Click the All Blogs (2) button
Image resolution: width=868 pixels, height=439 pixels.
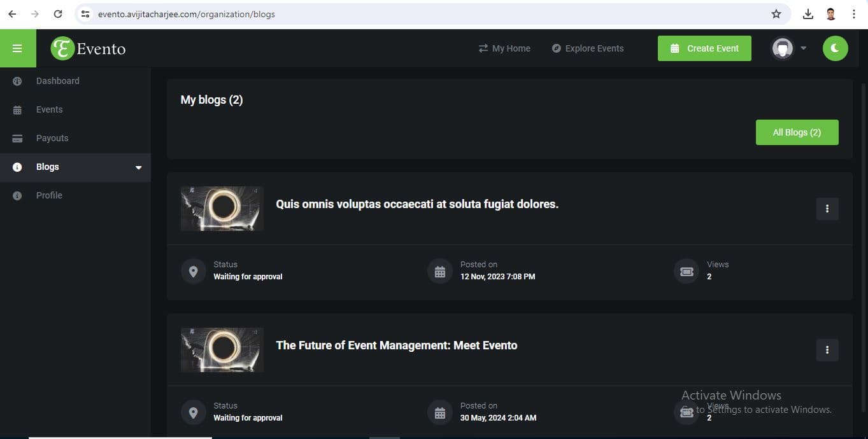click(x=797, y=132)
